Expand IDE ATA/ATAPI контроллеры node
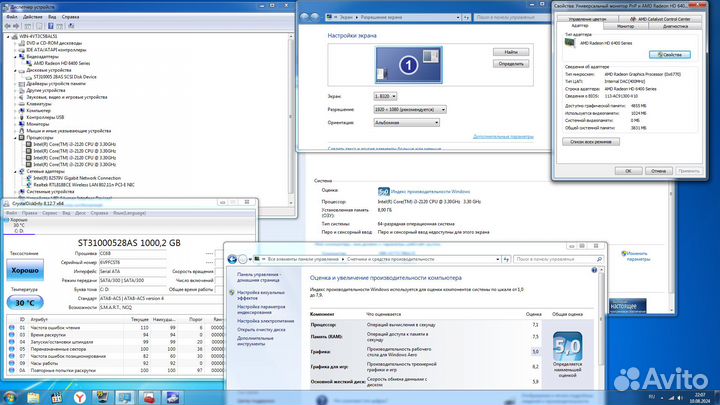This screenshot has width=720, height=405. 15,50
